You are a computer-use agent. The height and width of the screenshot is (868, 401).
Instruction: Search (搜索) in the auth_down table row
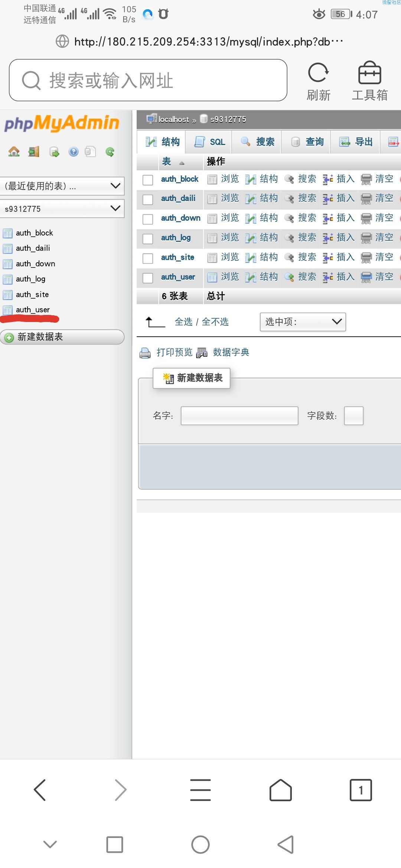click(300, 218)
